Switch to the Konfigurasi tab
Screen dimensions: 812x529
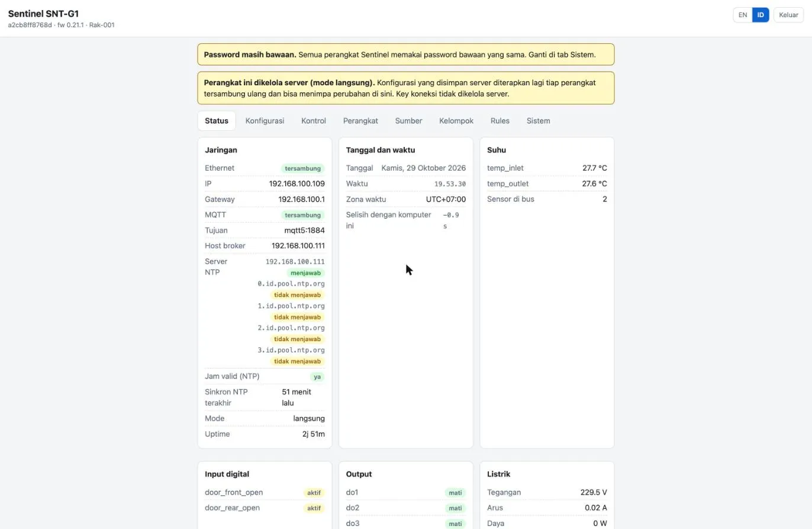click(265, 121)
